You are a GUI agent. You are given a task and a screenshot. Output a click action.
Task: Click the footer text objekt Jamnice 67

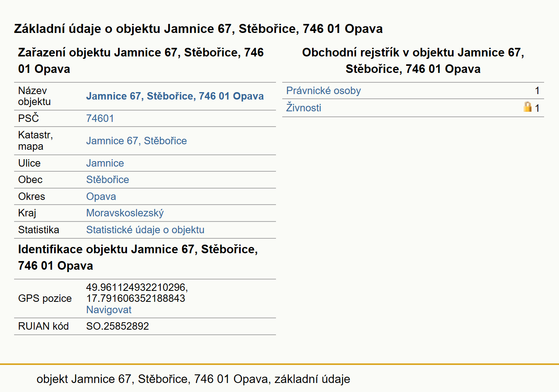coord(193,379)
